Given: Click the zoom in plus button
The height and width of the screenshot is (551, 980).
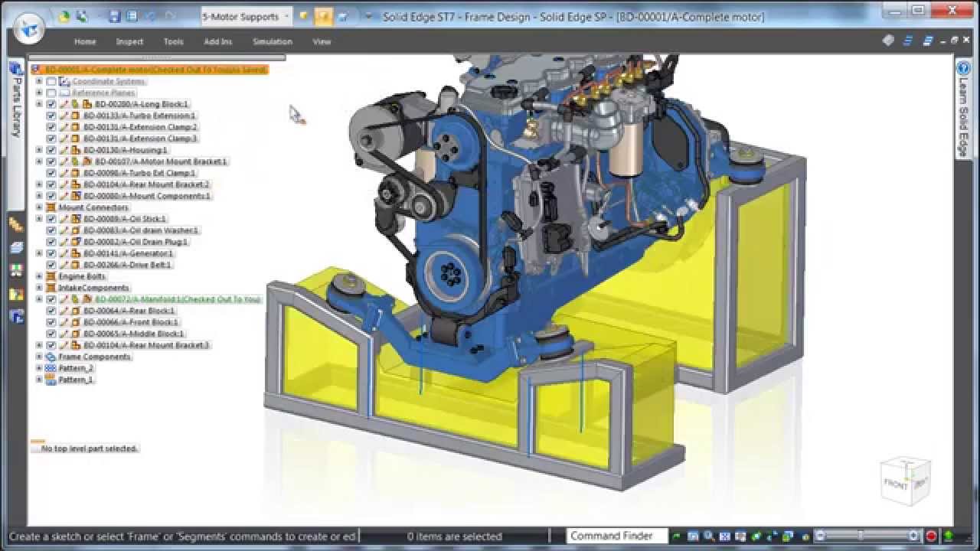Looking at the screenshot, I should (913, 536).
